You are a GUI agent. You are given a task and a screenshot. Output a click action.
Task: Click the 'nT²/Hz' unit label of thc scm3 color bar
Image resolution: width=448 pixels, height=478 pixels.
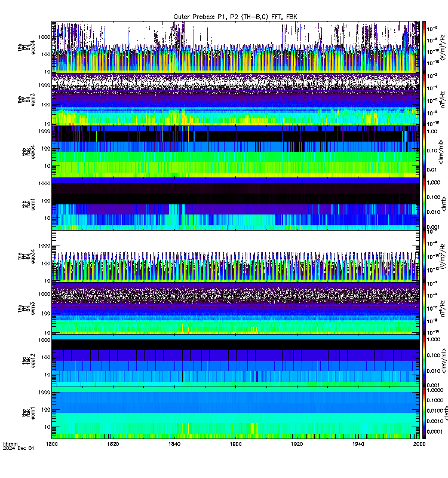point(443,308)
